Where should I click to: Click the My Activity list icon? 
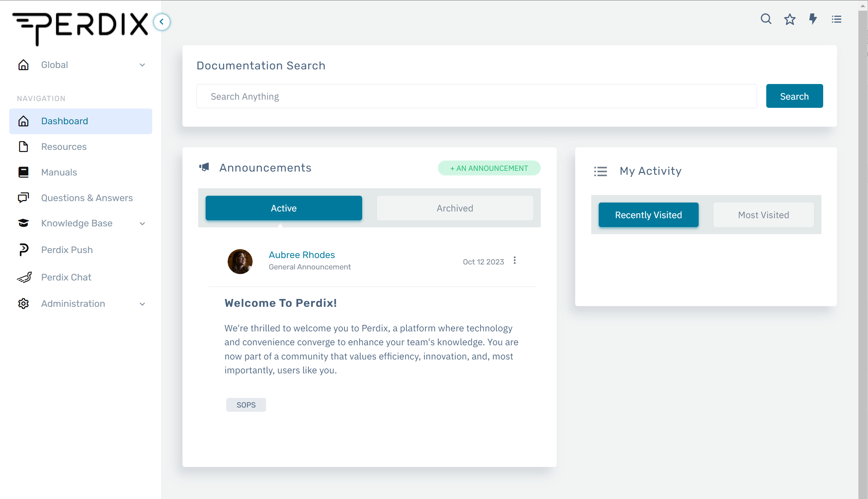click(600, 172)
